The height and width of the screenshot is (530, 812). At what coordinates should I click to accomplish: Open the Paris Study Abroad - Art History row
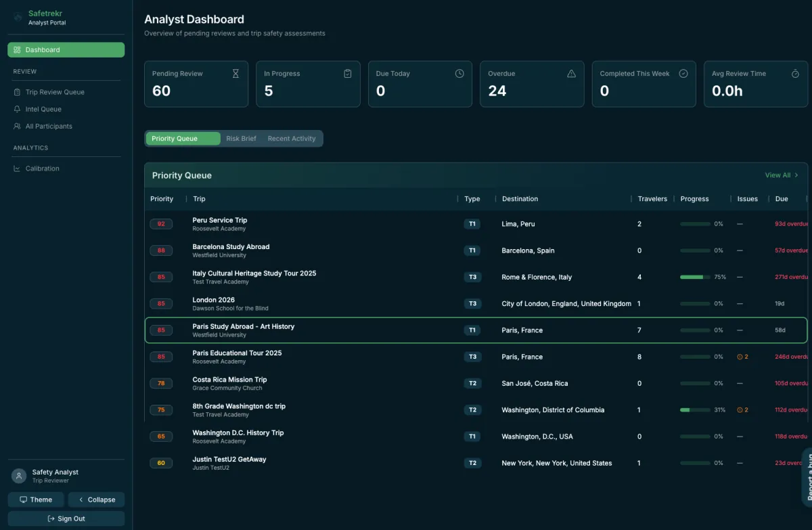coord(476,330)
